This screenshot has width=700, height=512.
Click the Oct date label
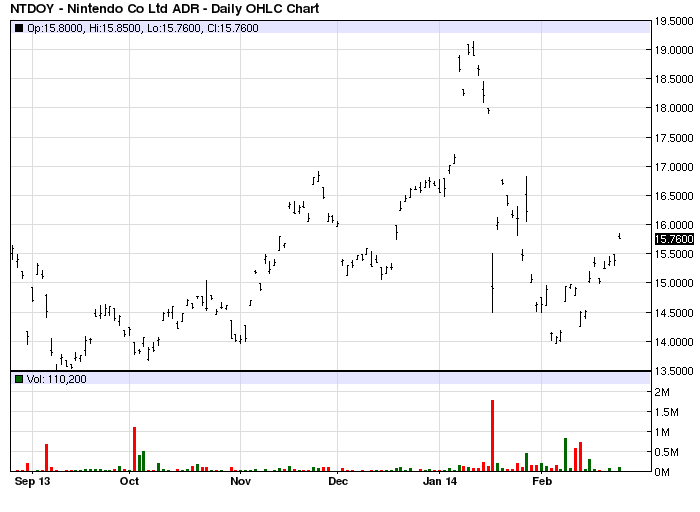(x=129, y=481)
